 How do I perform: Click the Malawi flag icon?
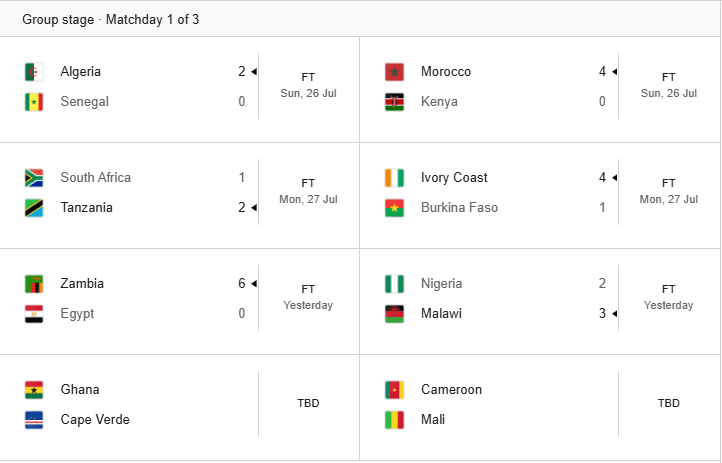point(395,313)
